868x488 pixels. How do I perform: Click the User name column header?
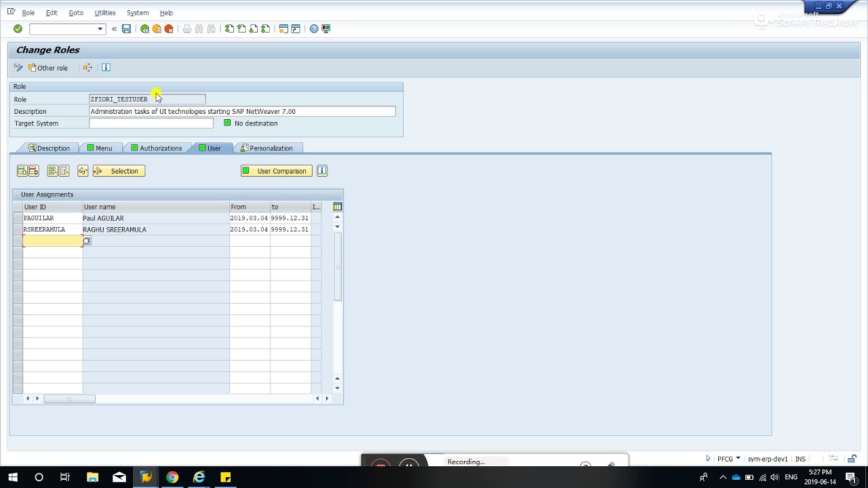[156, 207]
